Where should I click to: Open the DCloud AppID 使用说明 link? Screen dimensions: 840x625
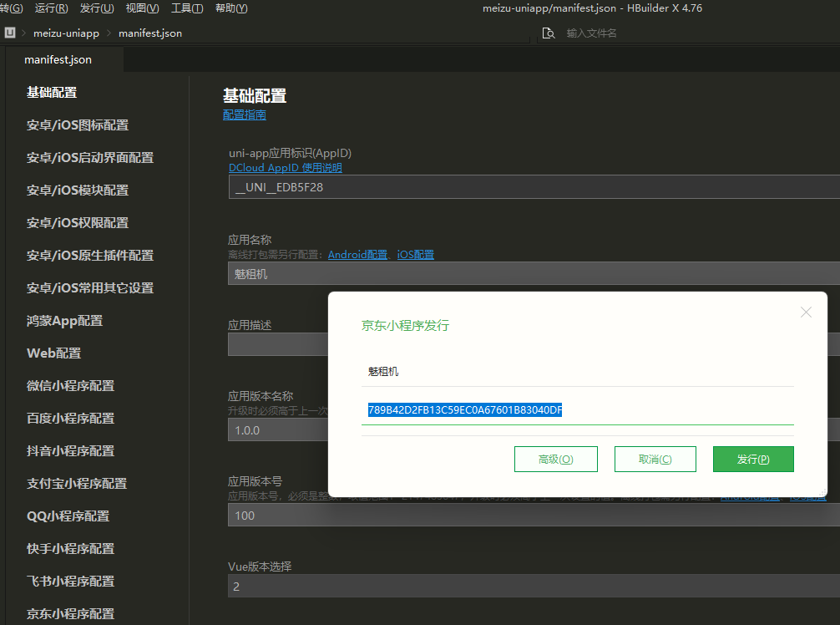tap(286, 167)
